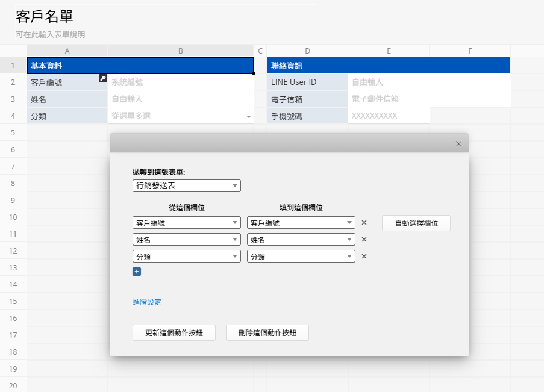The width and height of the screenshot is (544, 392).
Task: Open 進階設定 link
Action: point(147,302)
